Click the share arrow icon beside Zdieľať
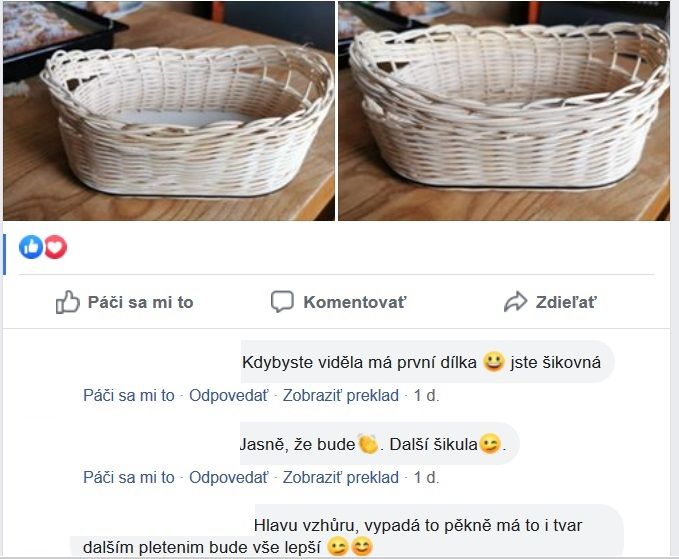The width and height of the screenshot is (679, 559). pyautogui.click(x=515, y=302)
